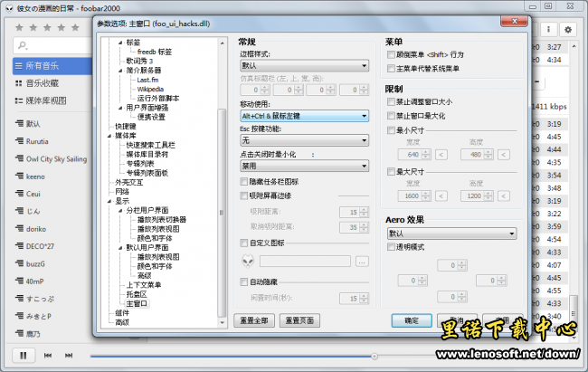Open Esc 按键功能 dropdown
588x372 pixels.
pos(304,140)
